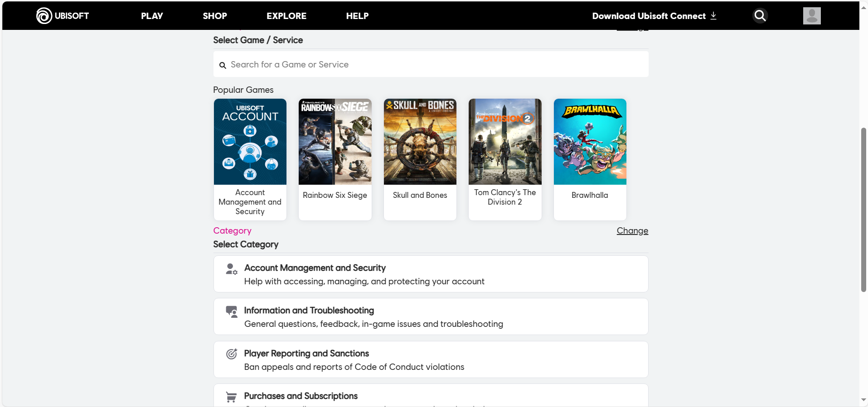Open the PLAY menu
This screenshot has width=868, height=407.
152,16
